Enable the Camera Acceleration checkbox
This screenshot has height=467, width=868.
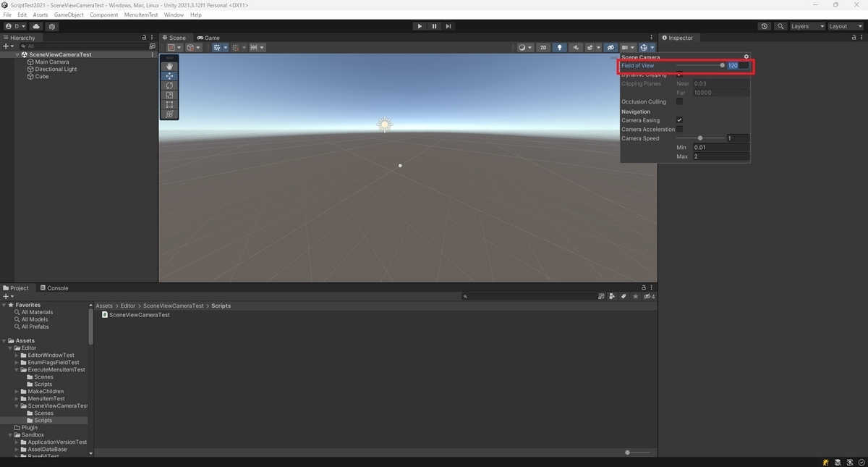pyautogui.click(x=679, y=129)
